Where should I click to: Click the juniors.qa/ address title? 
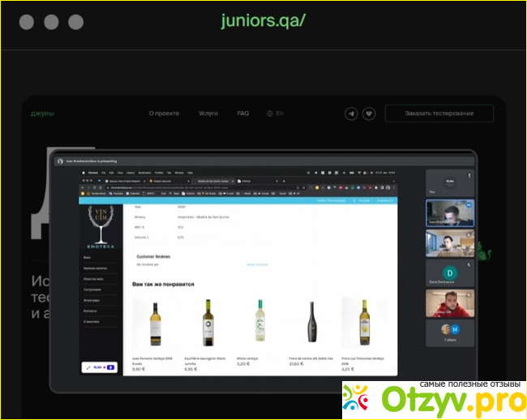[263, 21]
